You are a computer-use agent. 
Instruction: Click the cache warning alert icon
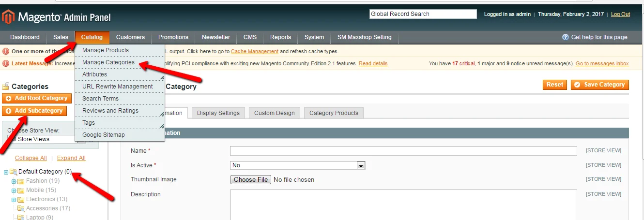tap(6, 51)
